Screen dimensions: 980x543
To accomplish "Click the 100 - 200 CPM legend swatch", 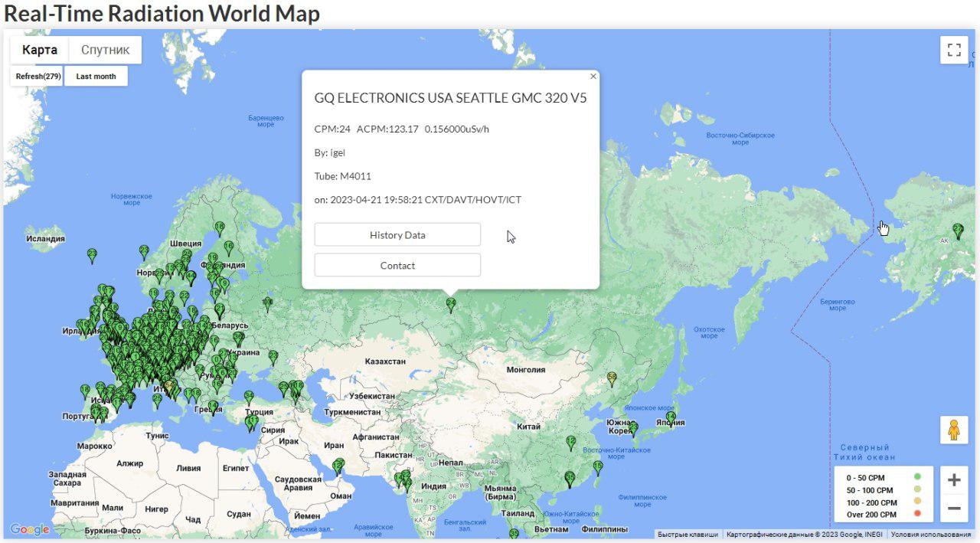I will pyautogui.click(x=917, y=502).
